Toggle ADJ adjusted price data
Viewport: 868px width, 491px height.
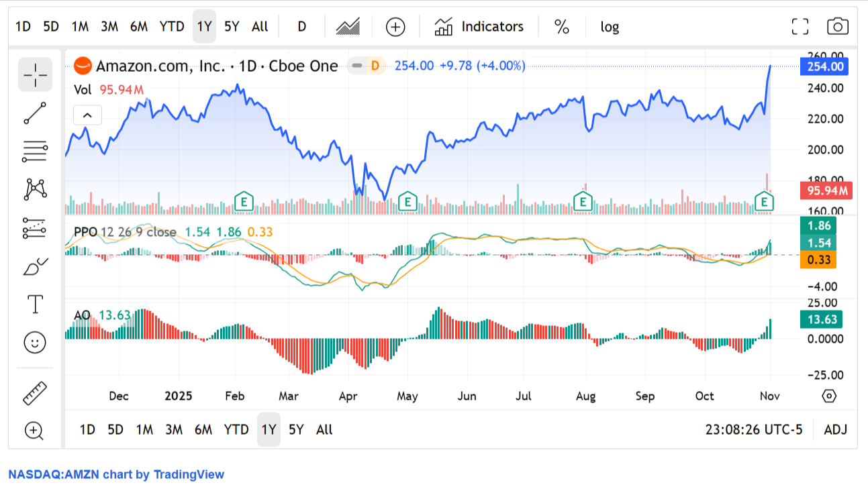836,430
